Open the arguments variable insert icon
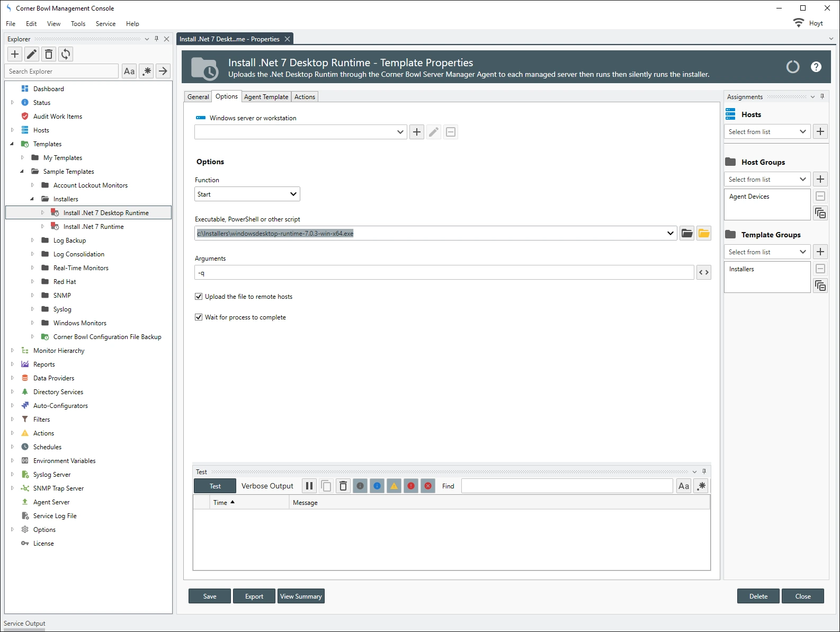The image size is (840, 632). click(x=703, y=272)
